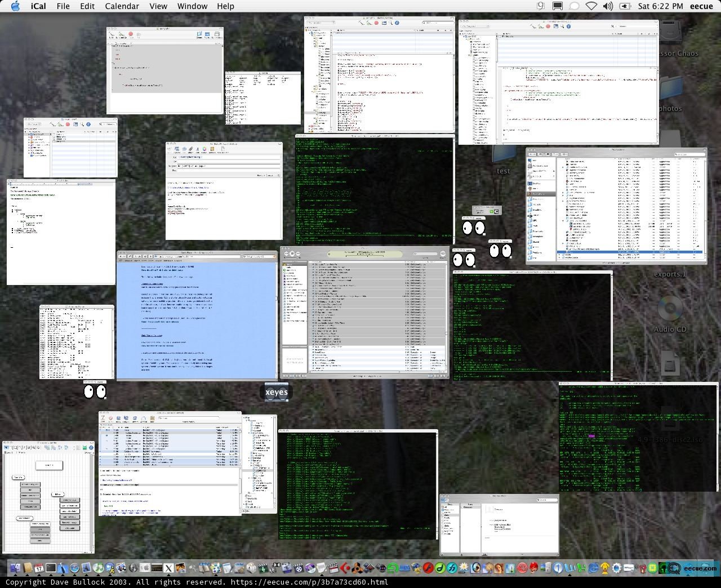
Task: Select the Finder list-view window thumbnail
Action: [x=616, y=206]
